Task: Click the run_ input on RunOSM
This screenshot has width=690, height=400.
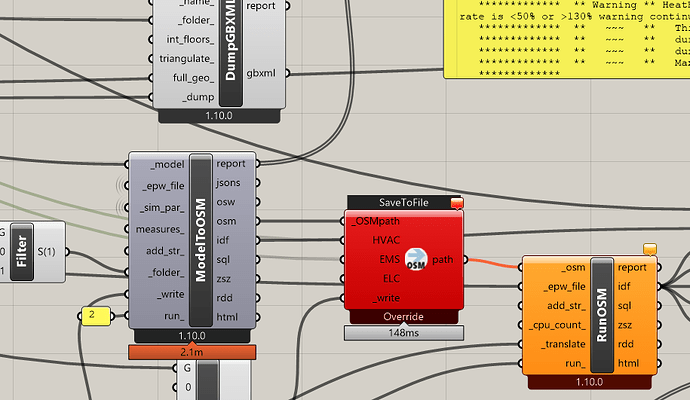Action: 576,363
